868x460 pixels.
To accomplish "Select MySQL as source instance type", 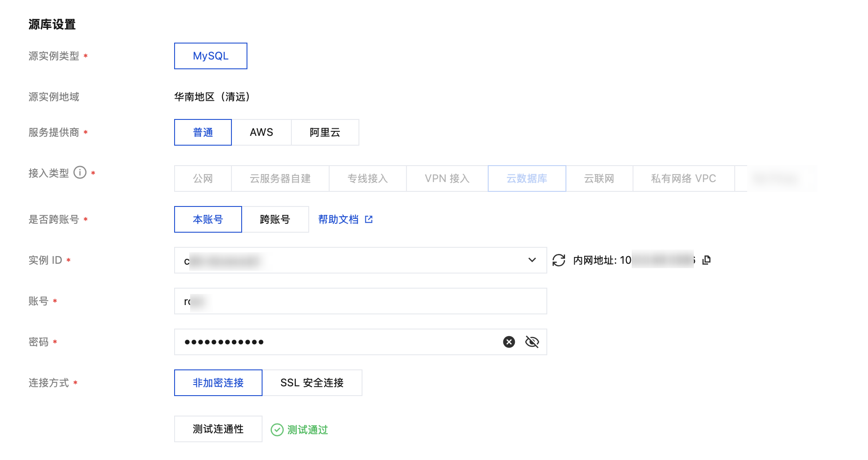I will [x=211, y=56].
